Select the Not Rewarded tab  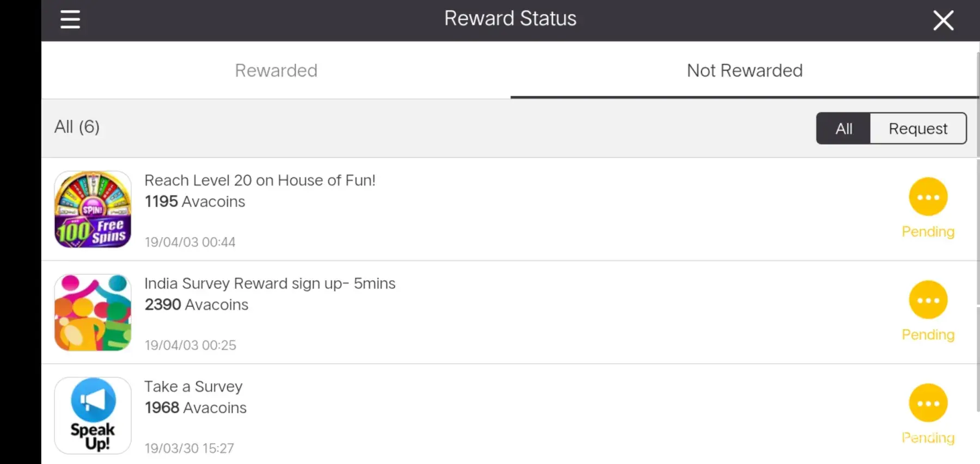(744, 71)
